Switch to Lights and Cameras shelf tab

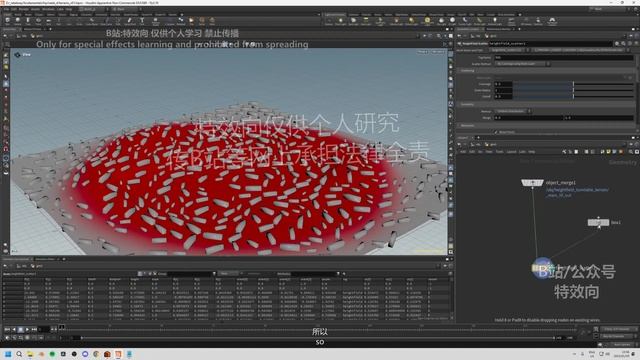(335, 14)
